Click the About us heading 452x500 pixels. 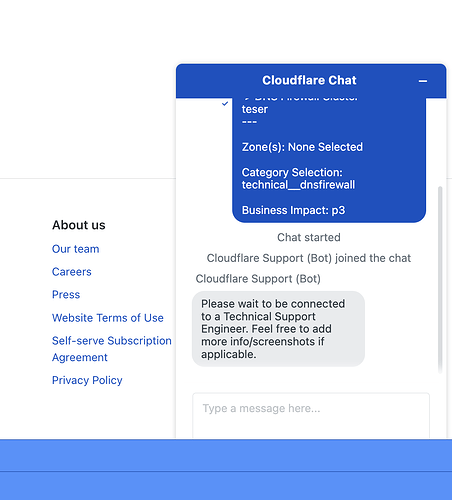(x=79, y=225)
